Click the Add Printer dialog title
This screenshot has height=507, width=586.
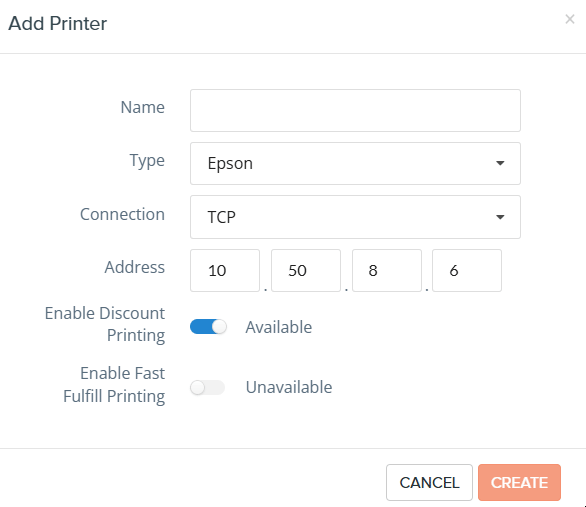click(x=58, y=24)
